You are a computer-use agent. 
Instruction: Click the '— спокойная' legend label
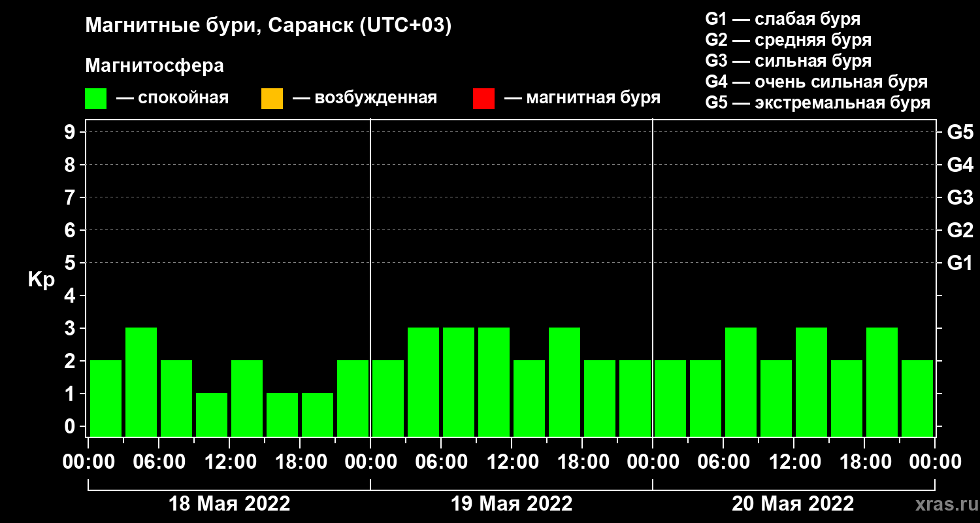pyautogui.click(x=172, y=98)
